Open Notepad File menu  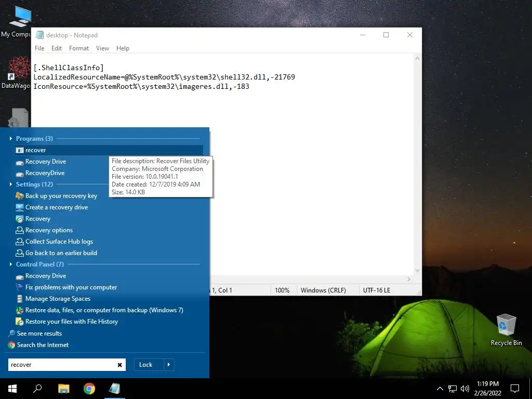pos(39,48)
